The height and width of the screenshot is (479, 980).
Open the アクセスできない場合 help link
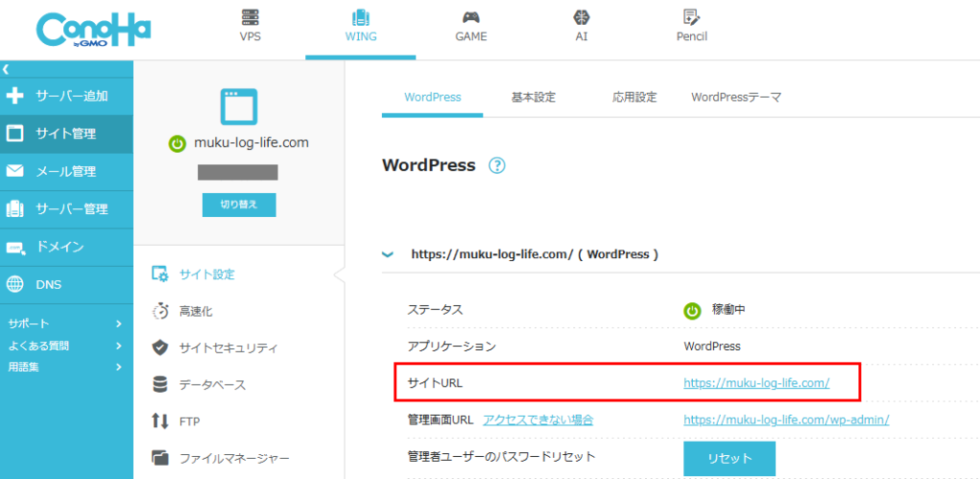pos(538,420)
